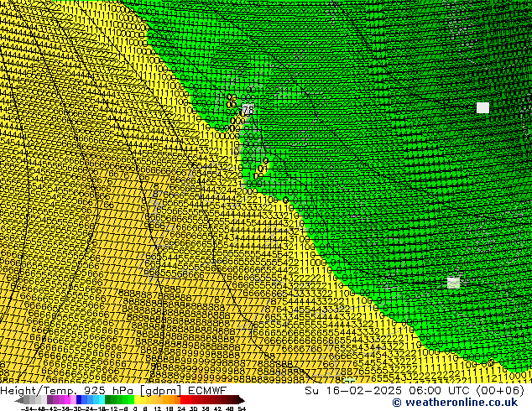
Task: Click the boxed 78 contour label
Action: pyautogui.click(x=248, y=110)
